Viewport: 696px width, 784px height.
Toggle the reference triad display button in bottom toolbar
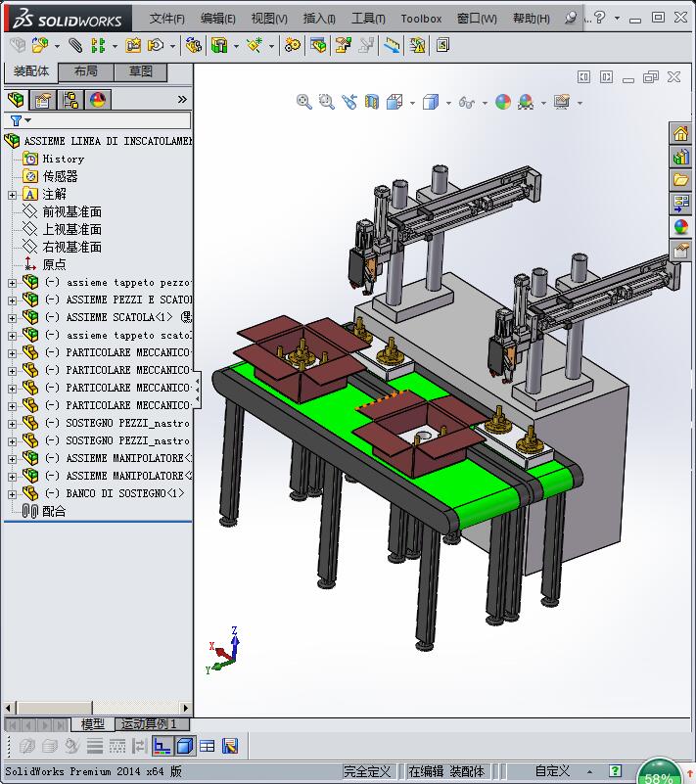[162, 746]
